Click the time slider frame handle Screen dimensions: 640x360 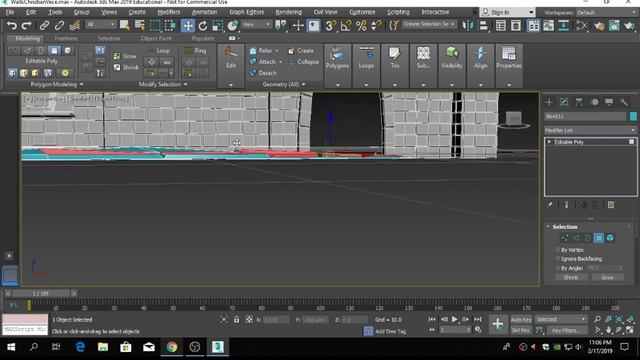(x=40, y=293)
